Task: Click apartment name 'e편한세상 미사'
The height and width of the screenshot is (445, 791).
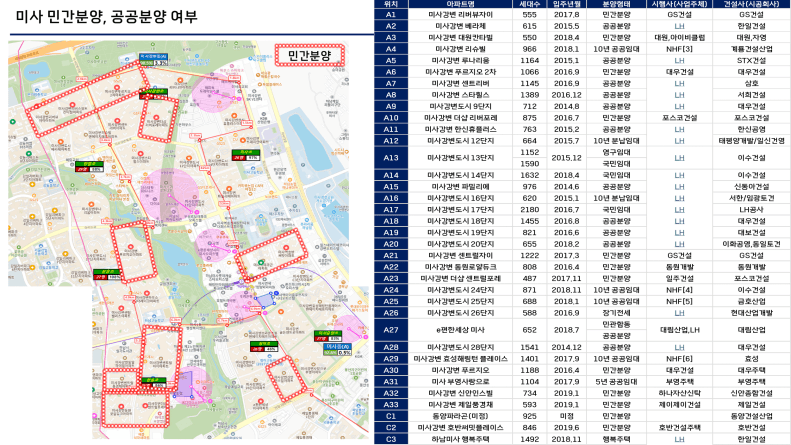Action: click(x=460, y=330)
